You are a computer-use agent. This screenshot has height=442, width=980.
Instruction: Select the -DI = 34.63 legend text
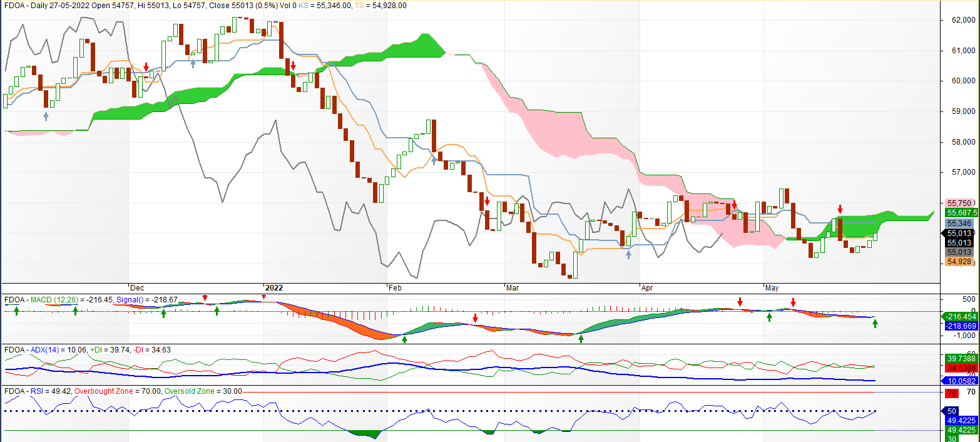point(152,349)
